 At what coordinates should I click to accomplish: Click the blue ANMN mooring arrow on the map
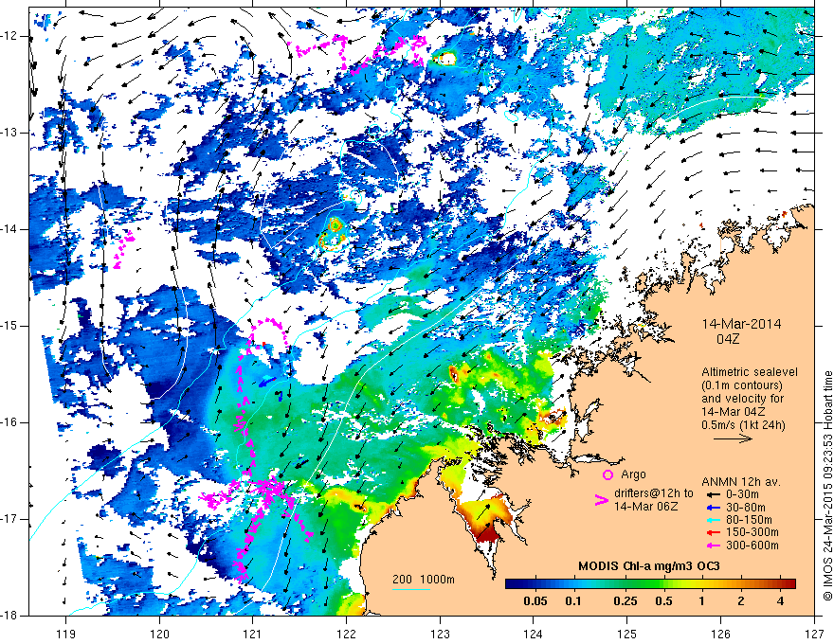[x=267, y=382]
